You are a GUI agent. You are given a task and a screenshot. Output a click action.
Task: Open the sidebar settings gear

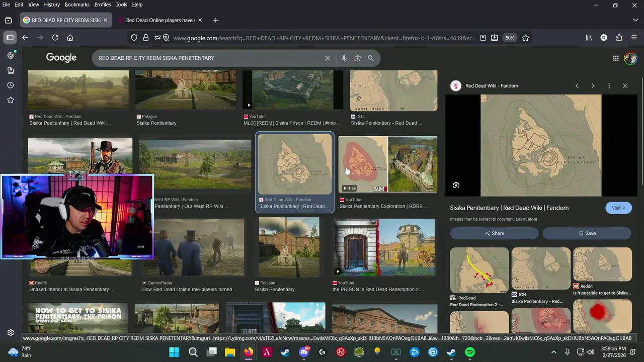[10, 332]
